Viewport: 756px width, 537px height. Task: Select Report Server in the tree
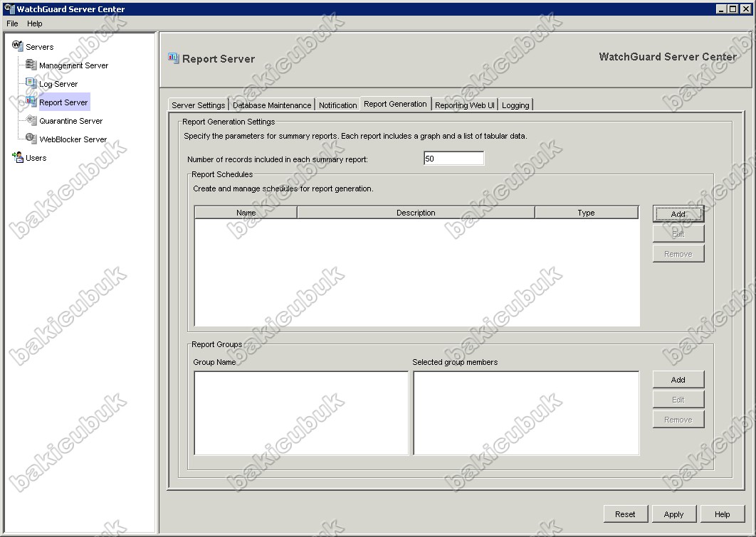(63, 102)
